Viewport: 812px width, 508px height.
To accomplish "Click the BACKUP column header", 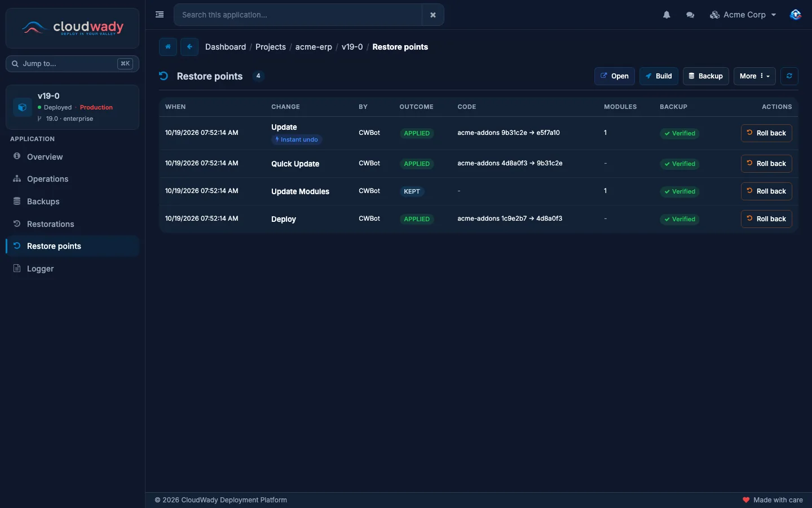I will pos(673,107).
